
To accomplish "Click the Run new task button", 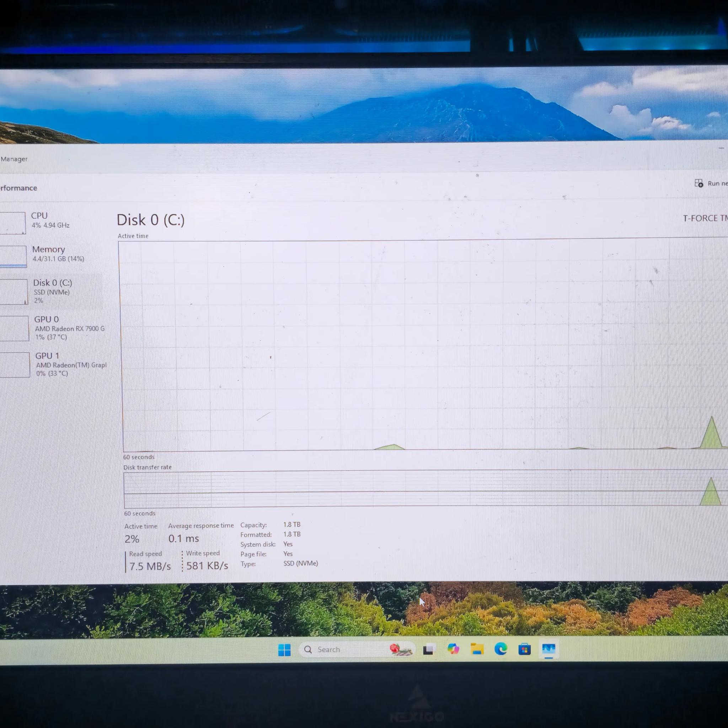I will coord(711,183).
